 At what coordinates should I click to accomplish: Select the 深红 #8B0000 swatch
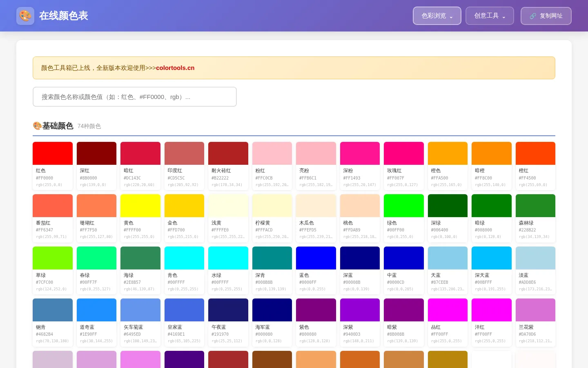(x=96, y=166)
